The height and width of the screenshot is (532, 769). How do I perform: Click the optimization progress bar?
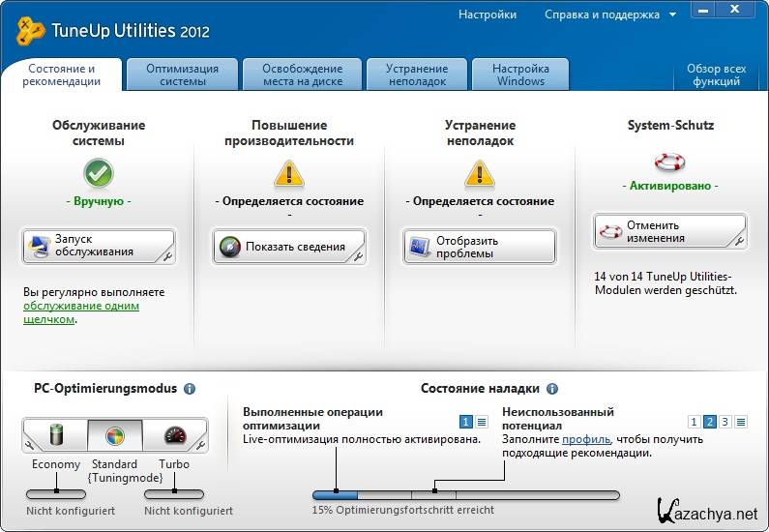[x=465, y=495]
